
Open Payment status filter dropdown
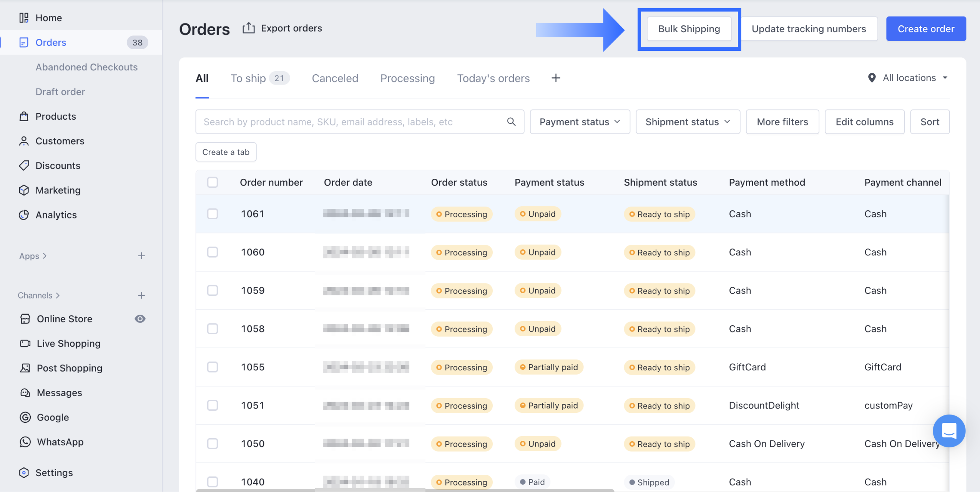click(580, 122)
